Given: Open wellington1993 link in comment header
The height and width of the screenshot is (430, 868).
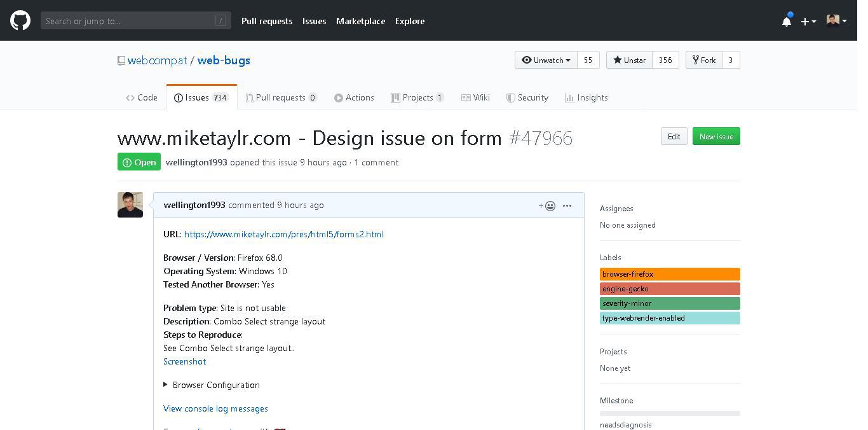Looking at the screenshot, I should coord(194,205).
